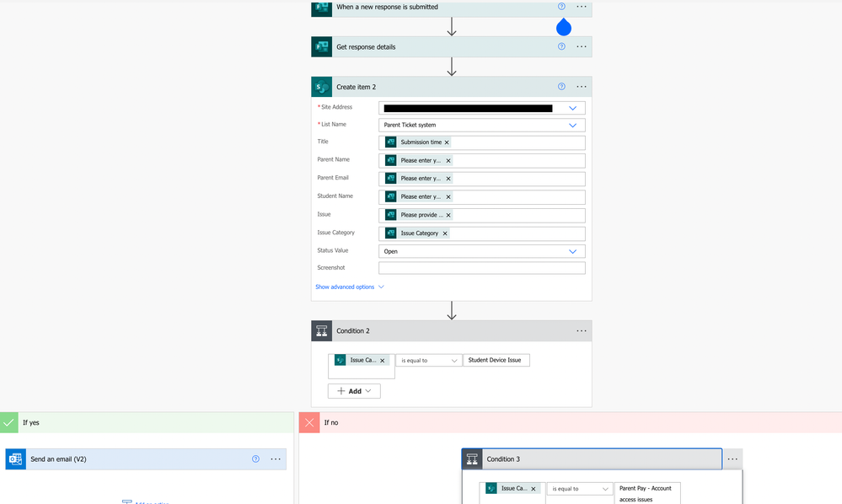The width and height of the screenshot is (842, 504).
Task: Click the 'If yes' branch label
Action: coord(31,422)
